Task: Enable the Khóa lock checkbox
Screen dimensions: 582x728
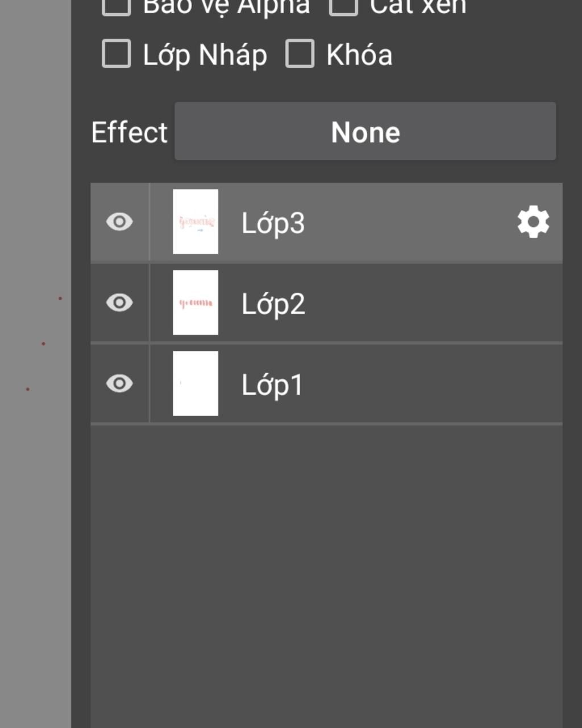Action: coord(300,54)
